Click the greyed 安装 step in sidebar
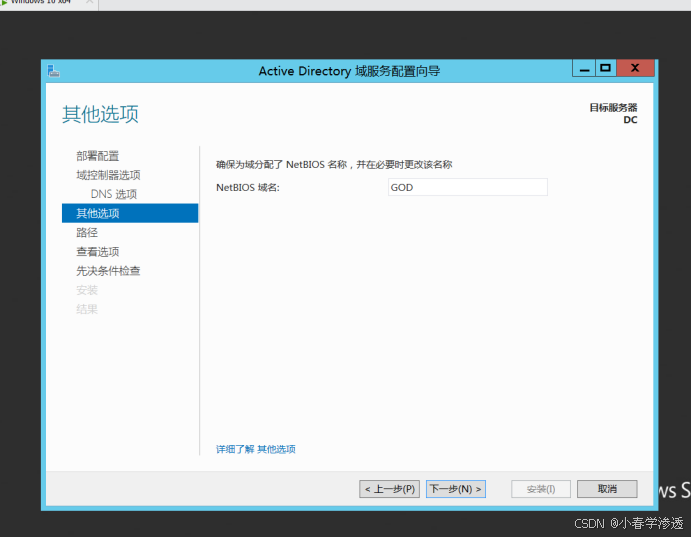This screenshot has width=692, height=538. (87, 290)
